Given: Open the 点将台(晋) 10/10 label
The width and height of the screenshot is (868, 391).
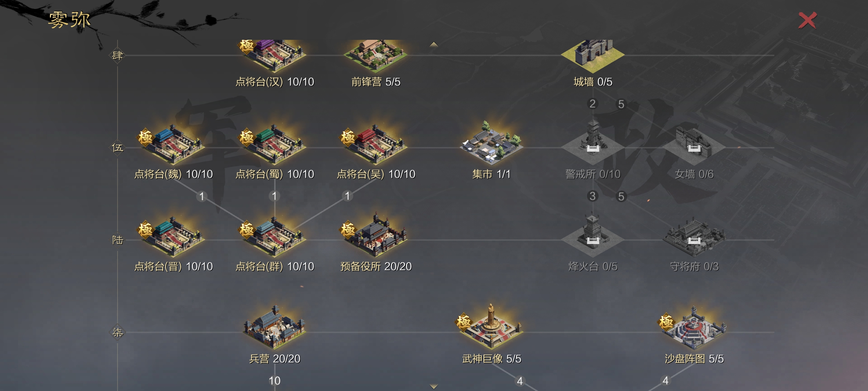Looking at the screenshot, I should (x=174, y=267).
